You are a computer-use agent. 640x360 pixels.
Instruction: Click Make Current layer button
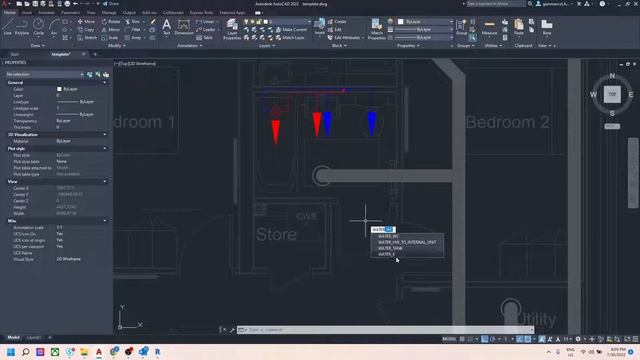291,30
